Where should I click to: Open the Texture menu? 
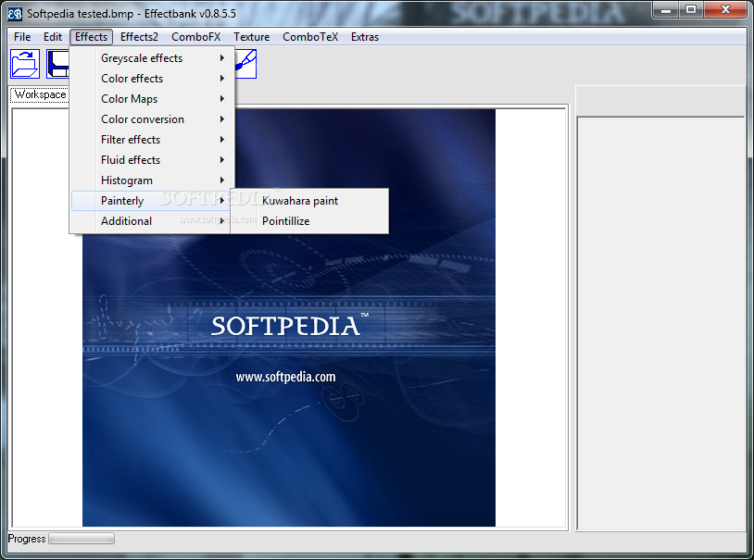[x=252, y=37]
